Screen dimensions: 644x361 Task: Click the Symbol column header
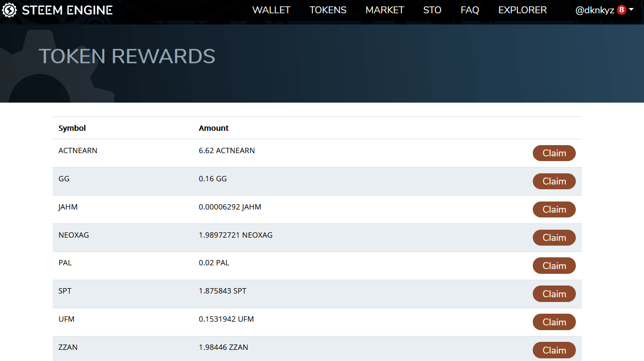[72, 128]
